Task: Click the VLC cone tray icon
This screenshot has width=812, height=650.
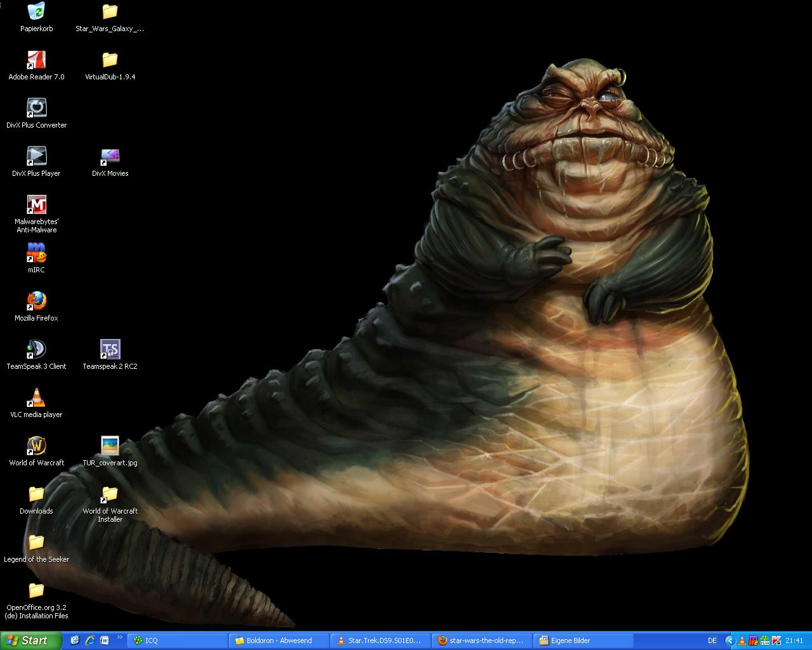Action: click(x=742, y=640)
